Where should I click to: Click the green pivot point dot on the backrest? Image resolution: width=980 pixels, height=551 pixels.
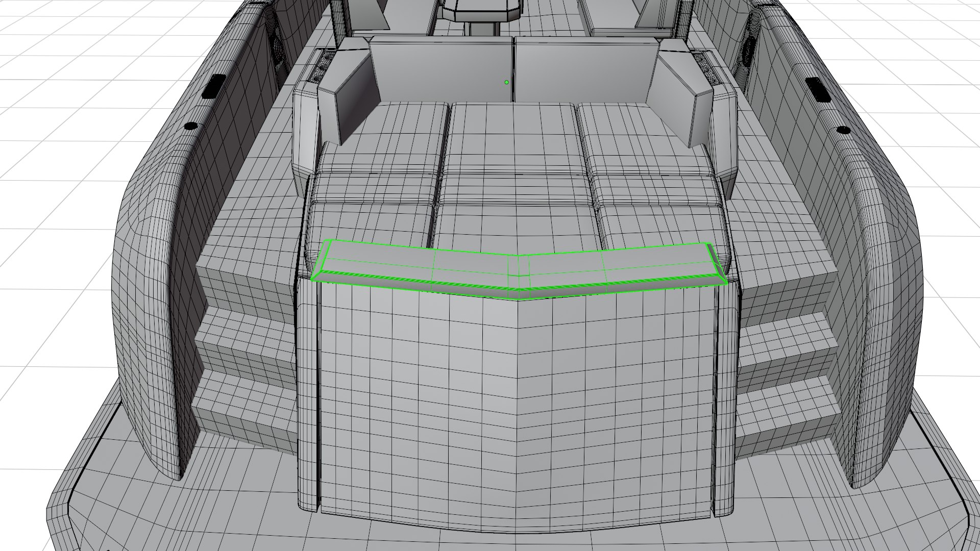[506, 82]
